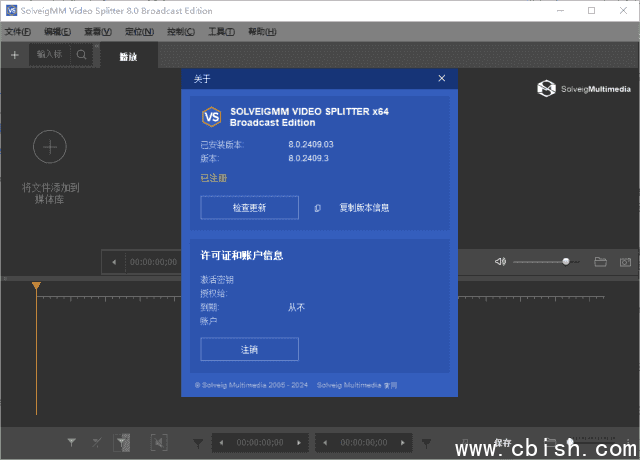Click the 检查更新 button
Screen dimensions: 640x460
point(249,208)
